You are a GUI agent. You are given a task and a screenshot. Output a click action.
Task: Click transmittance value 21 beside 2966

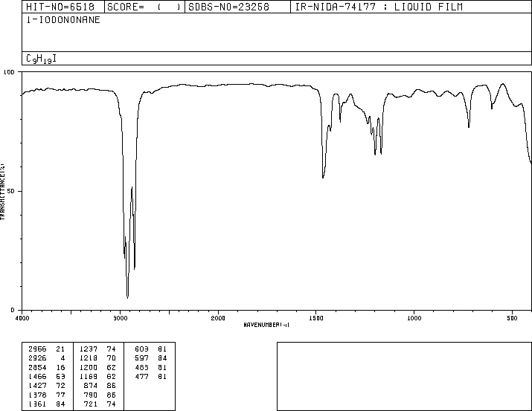[x=60, y=349]
